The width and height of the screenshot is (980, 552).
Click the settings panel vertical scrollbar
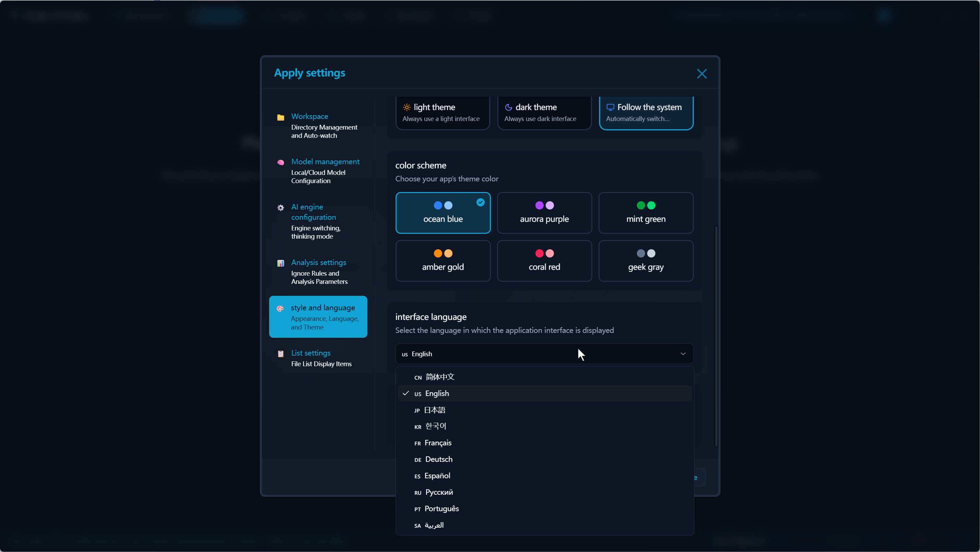[716, 336]
